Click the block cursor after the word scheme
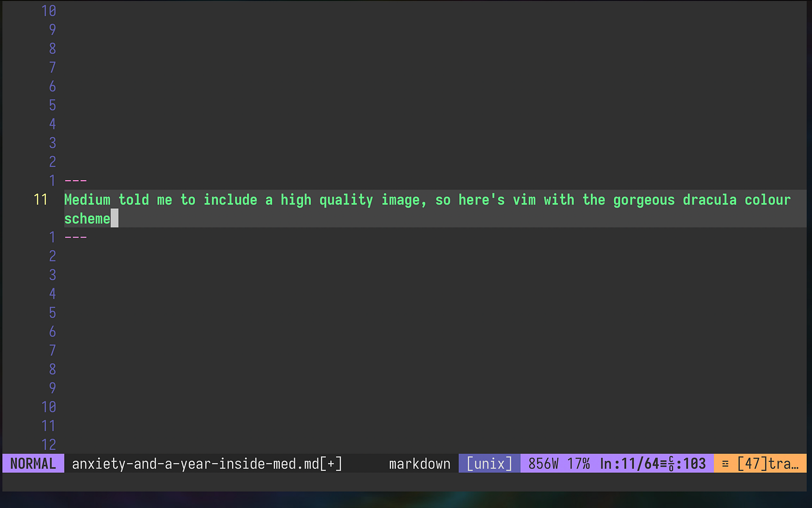Image resolution: width=812 pixels, height=508 pixels. [x=114, y=218]
